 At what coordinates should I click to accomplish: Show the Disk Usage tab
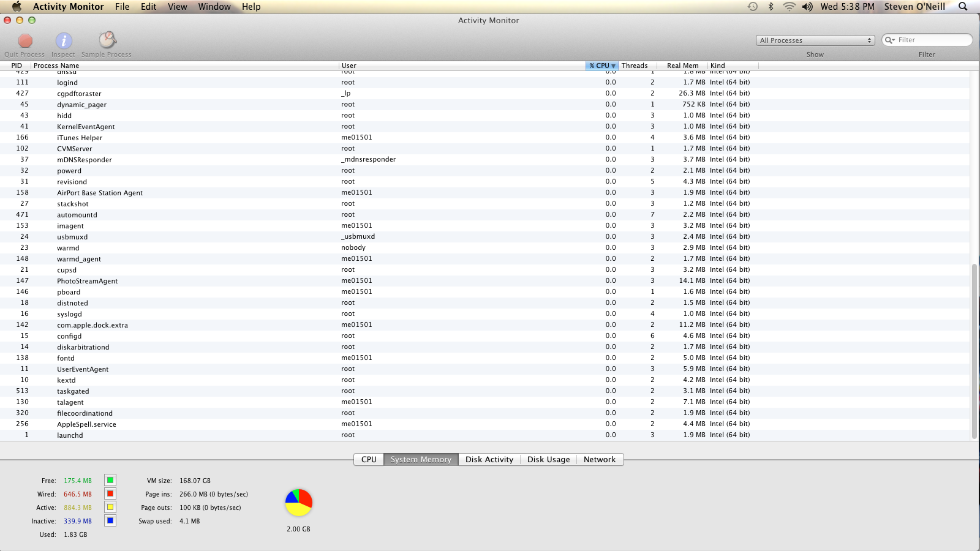click(x=549, y=459)
